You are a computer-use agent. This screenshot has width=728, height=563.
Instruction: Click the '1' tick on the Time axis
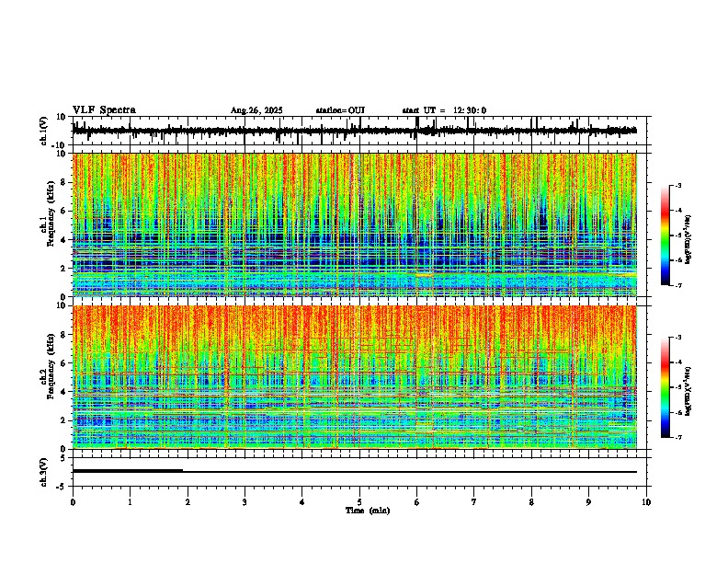pos(130,502)
